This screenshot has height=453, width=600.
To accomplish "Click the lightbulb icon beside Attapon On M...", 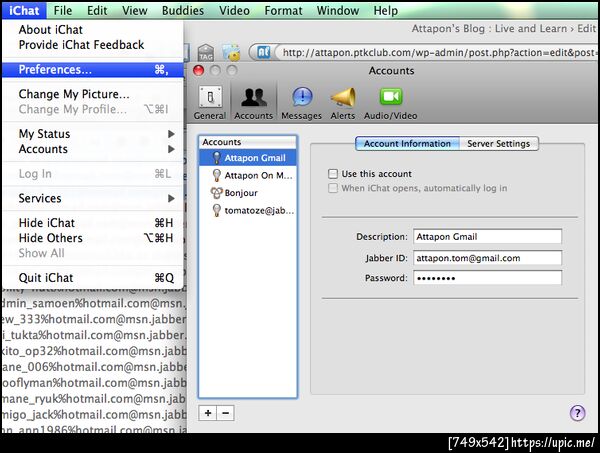I will coord(217,175).
